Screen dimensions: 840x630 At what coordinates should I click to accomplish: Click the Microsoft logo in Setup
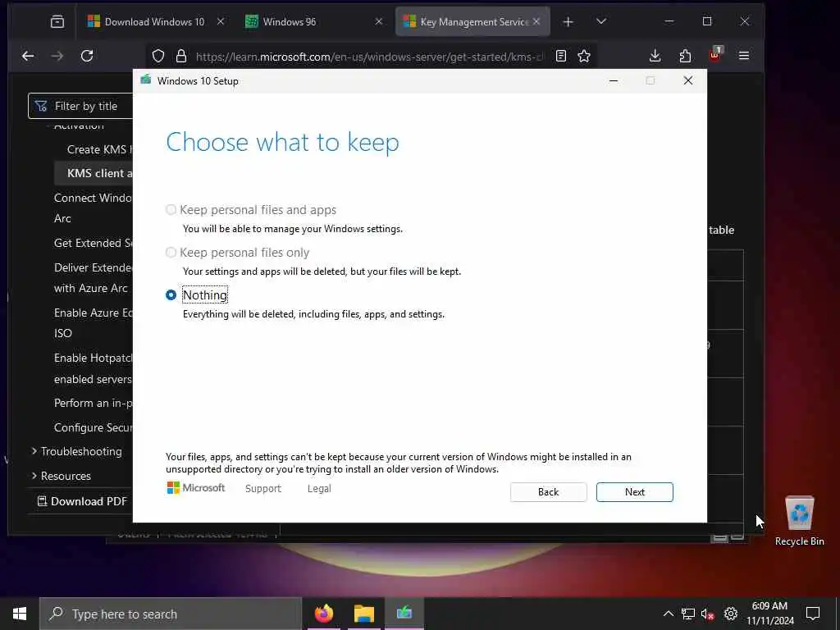point(196,487)
